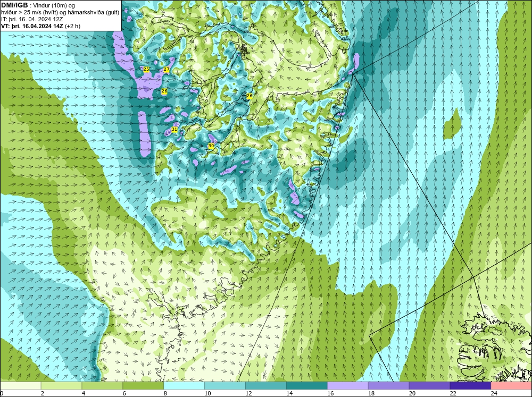Click the 18–20 m/s violet legend swatch
Screen dimensions: 532x397
click(388, 385)
